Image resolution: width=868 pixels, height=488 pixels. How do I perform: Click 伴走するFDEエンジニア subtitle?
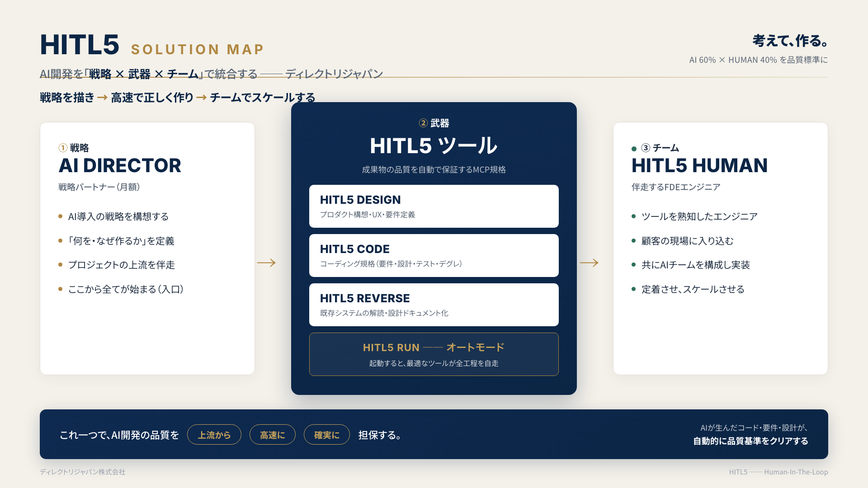(x=676, y=187)
